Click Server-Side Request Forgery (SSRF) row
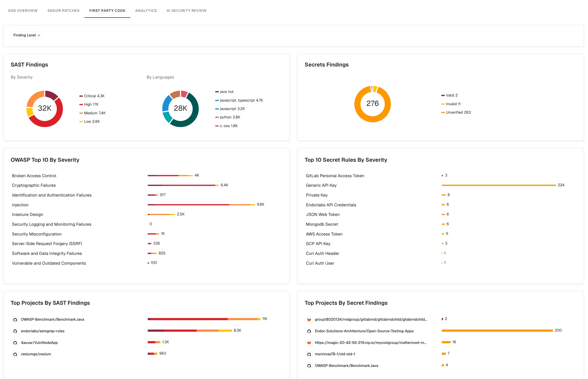The height and width of the screenshot is (379, 588). [47, 244]
